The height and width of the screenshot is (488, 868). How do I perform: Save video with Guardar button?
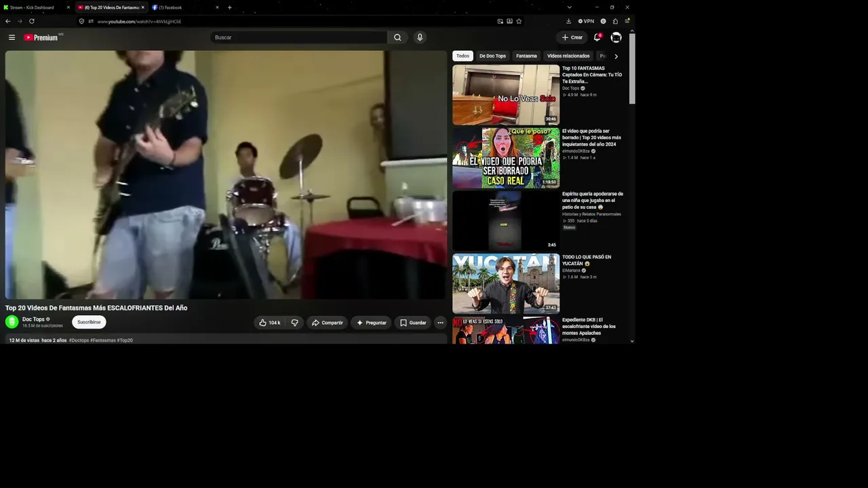413,323
